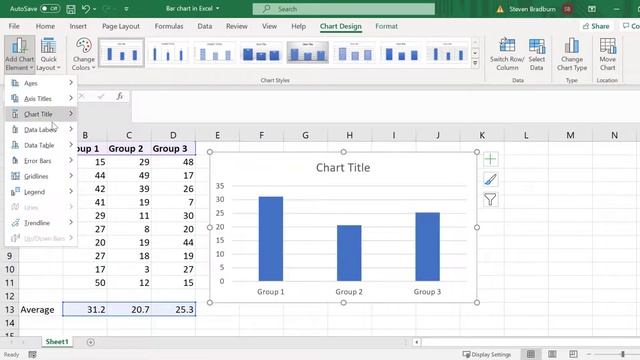This screenshot has height=360, width=640.
Task: Click Switch Row/Column icon
Action: pos(507,45)
